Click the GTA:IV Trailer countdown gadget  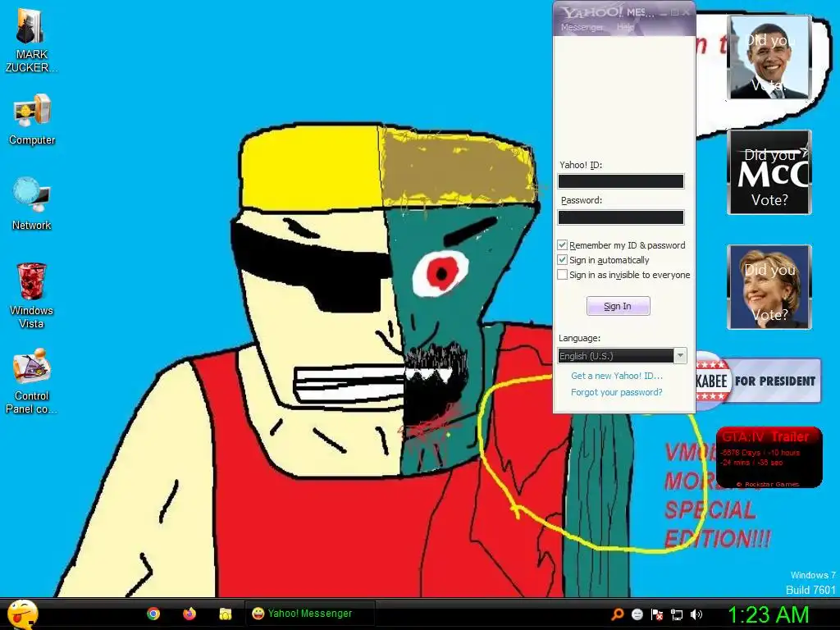pos(769,457)
